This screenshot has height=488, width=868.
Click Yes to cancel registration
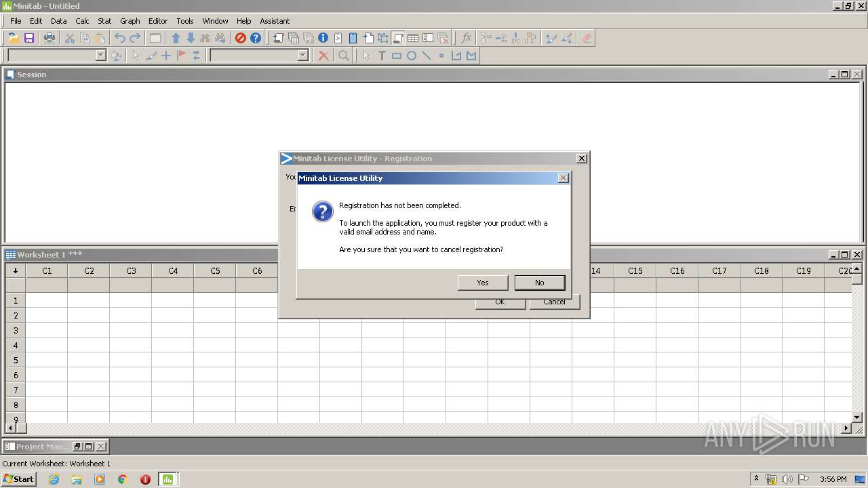pyautogui.click(x=483, y=283)
